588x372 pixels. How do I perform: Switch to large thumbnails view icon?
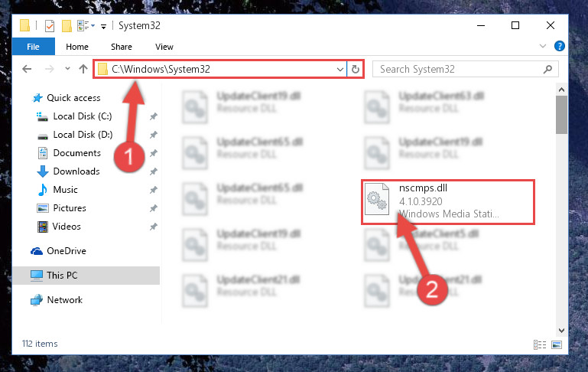coord(557,344)
